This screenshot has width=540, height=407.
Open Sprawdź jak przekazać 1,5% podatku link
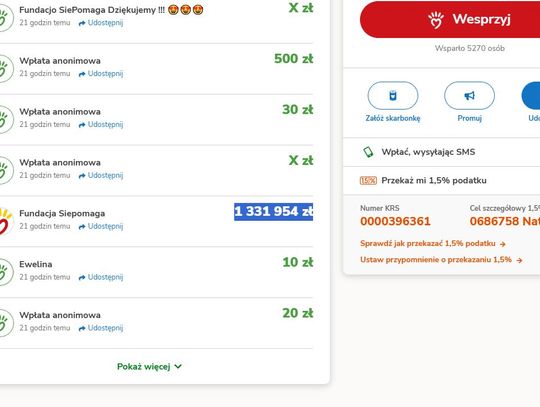(x=433, y=243)
